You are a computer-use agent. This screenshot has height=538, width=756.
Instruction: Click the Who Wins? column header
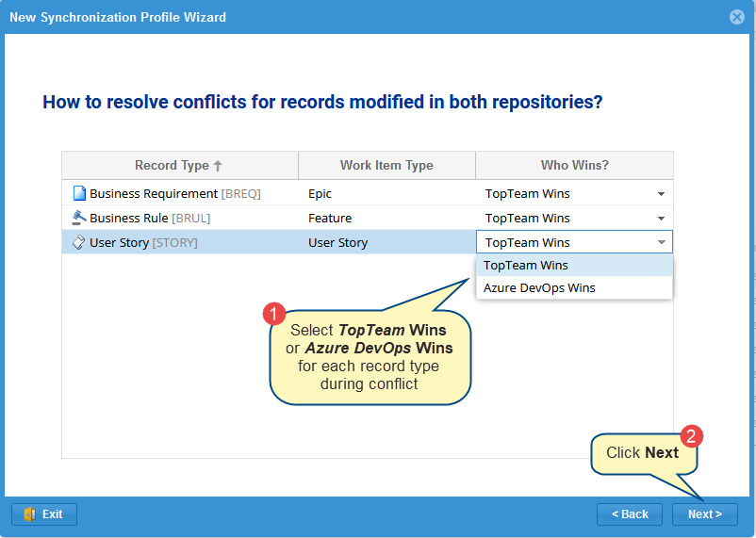574,165
